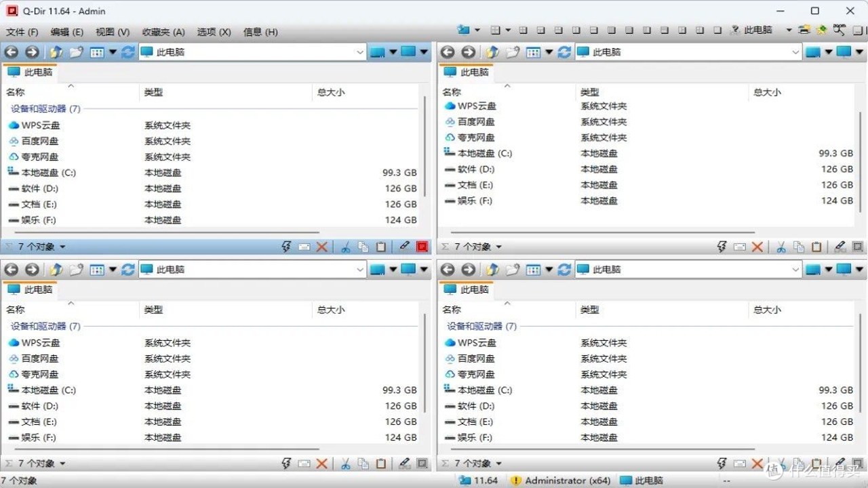Go back in the top-left pane

coord(11,52)
